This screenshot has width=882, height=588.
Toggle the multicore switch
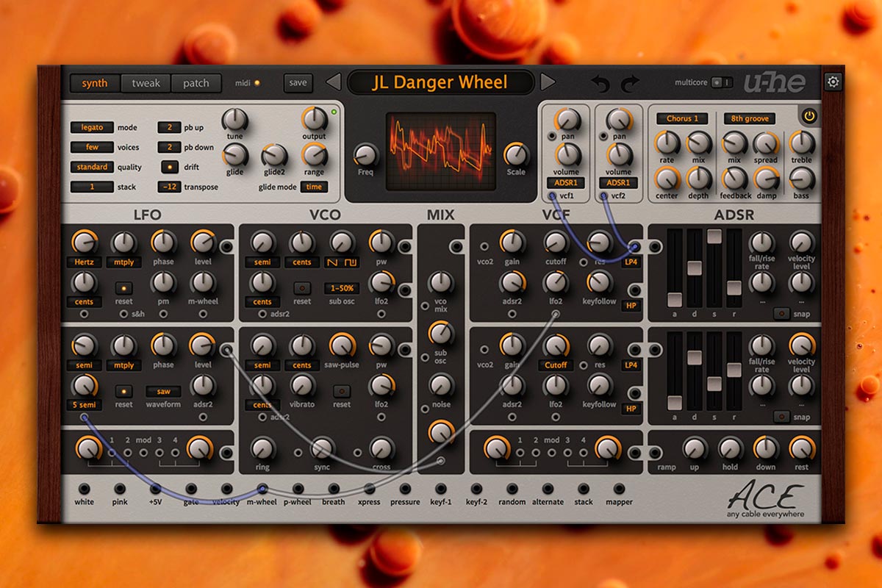723,82
